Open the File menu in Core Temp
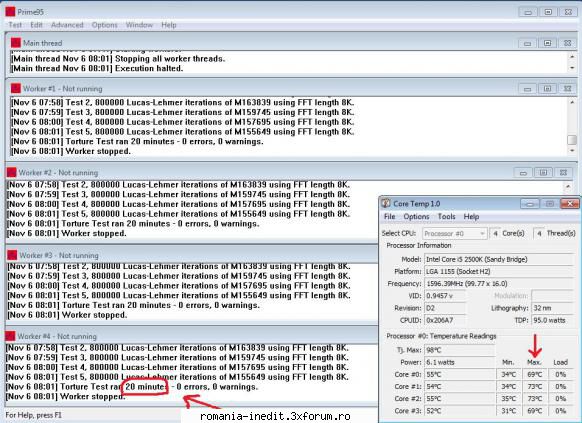The width and height of the screenshot is (582, 423). (389, 216)
